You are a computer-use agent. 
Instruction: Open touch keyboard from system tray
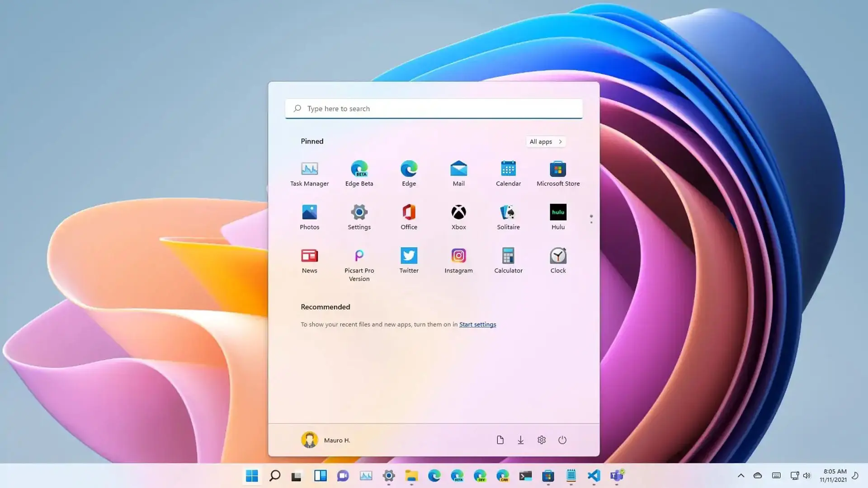[776, 475]
